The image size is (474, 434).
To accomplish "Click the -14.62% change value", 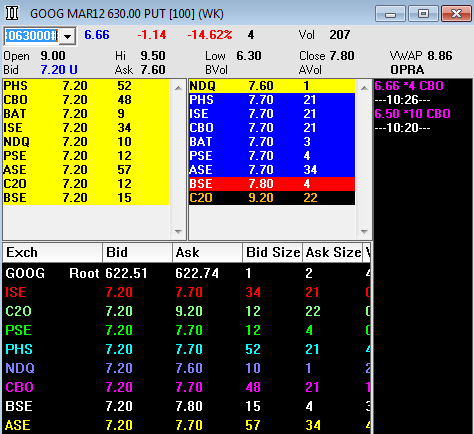I will point(210,35).
